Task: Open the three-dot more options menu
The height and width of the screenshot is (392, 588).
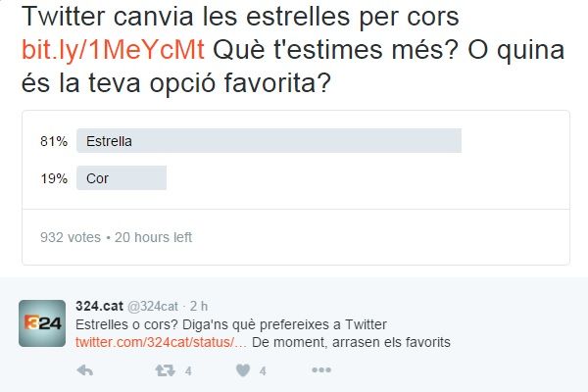Action: tap(320, 370)
